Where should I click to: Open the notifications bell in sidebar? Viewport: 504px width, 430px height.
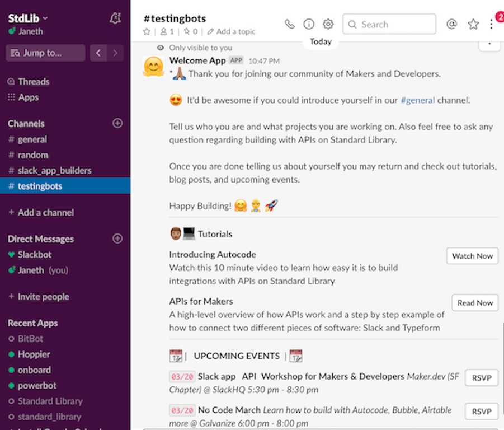tap(115, 18)
